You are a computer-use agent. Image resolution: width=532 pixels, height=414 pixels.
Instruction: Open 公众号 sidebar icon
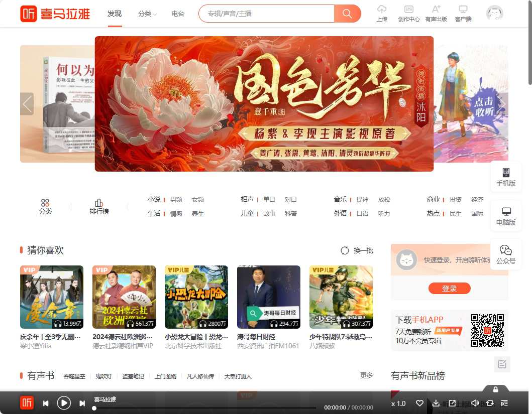506,255
